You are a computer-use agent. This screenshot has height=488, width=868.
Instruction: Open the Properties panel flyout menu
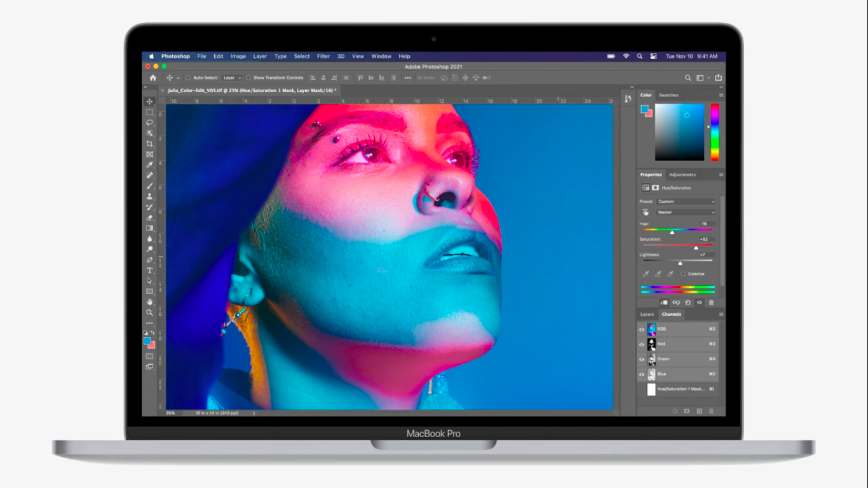tap(721, 174)
